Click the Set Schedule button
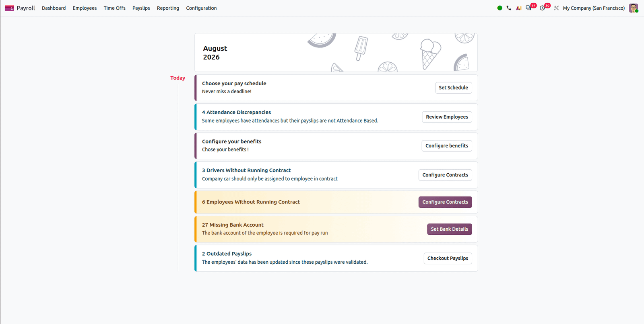The height and width of the screenshot is (324, 644). (453, 88)
